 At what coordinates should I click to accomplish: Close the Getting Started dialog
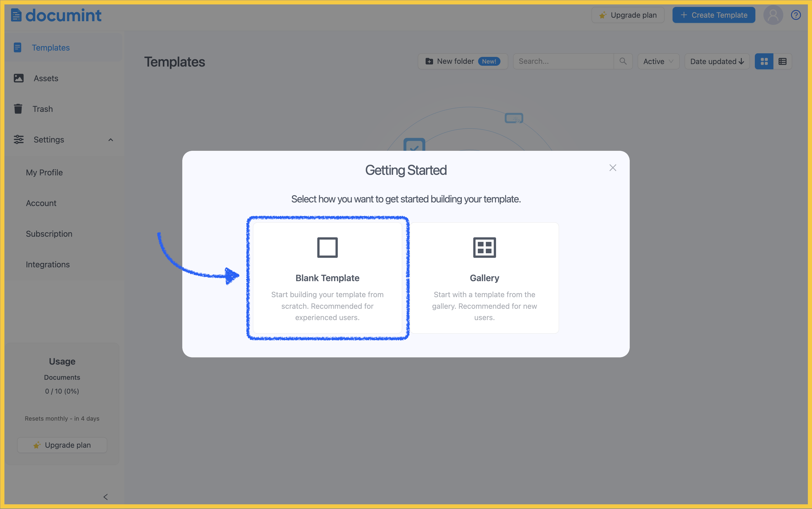tap(612, 168)
